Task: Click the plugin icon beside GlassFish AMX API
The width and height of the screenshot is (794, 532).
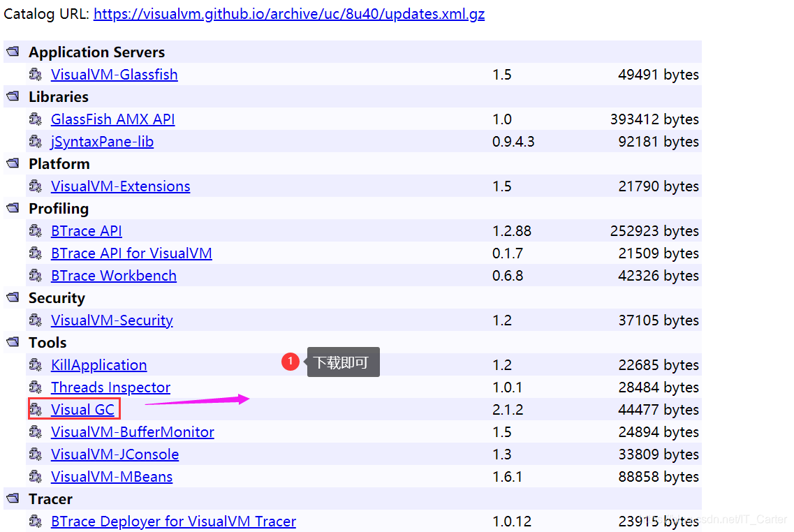Action: (x=36, y=119)
